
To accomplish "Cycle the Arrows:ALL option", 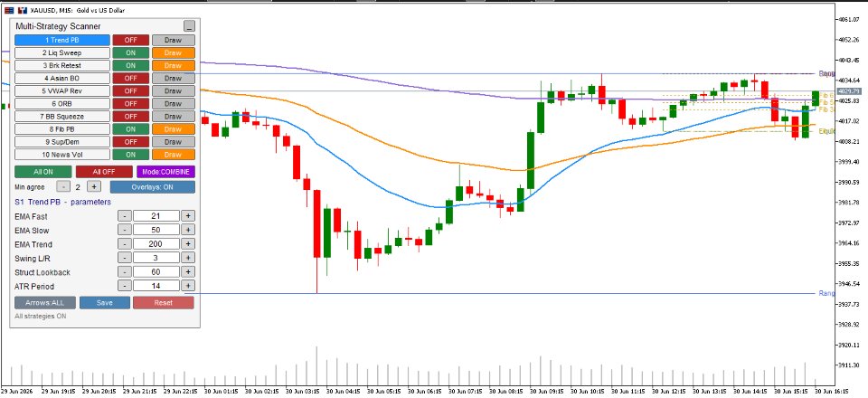I will click(44, 303).
